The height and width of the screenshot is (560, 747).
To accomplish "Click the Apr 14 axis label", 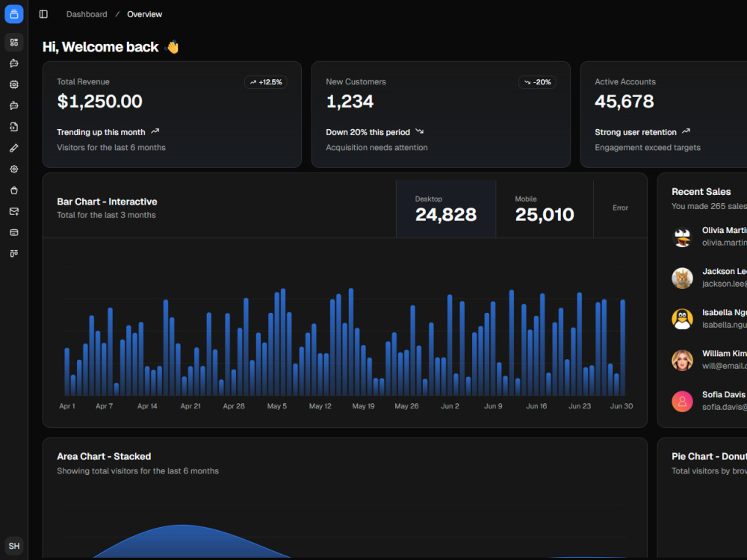I will tap(147, 406).
